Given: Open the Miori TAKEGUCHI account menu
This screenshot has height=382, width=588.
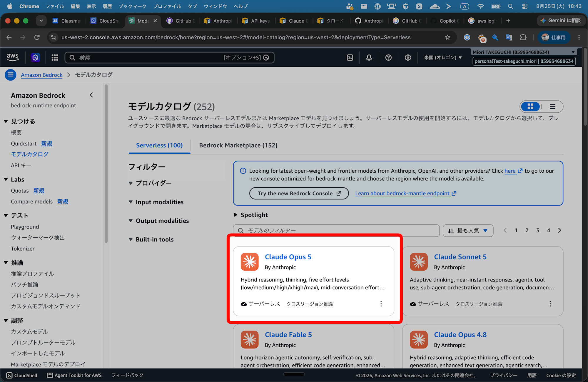Looking at the screenshot, I should point(524,52).
